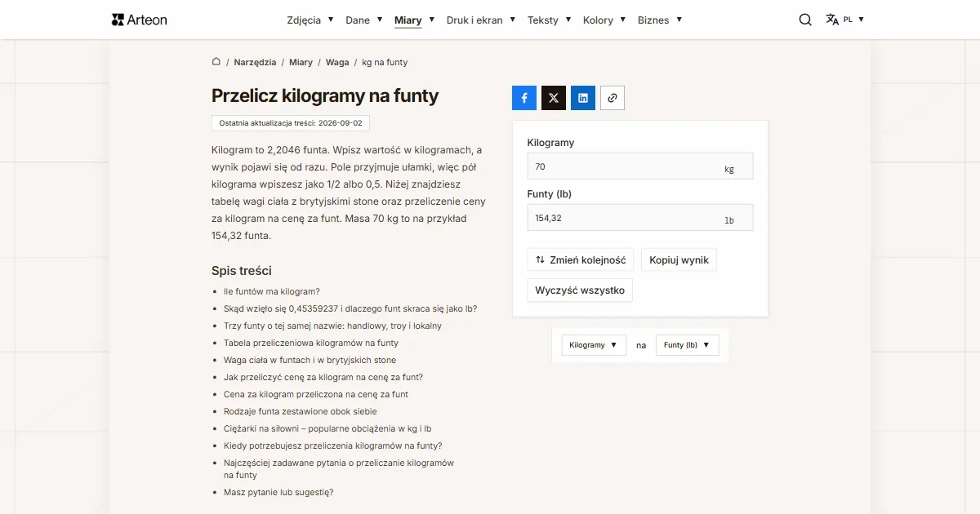Image resolution: width=980 pixels, height=514 pixels.
Task: Share the page on X
Action: tap(554, 98)
